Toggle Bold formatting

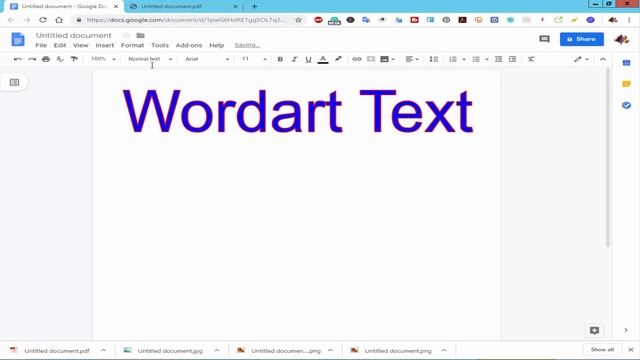coord(280,59)
